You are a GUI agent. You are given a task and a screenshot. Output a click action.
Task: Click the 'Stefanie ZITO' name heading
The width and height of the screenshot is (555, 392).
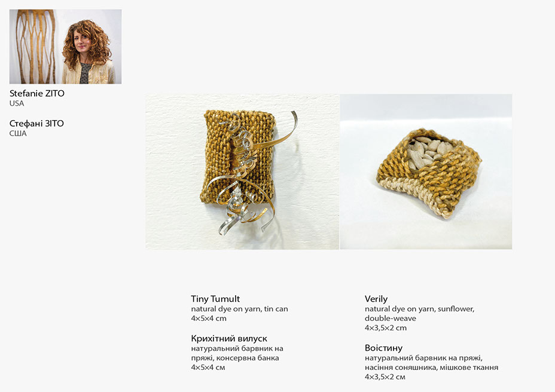tap(37, 93)
